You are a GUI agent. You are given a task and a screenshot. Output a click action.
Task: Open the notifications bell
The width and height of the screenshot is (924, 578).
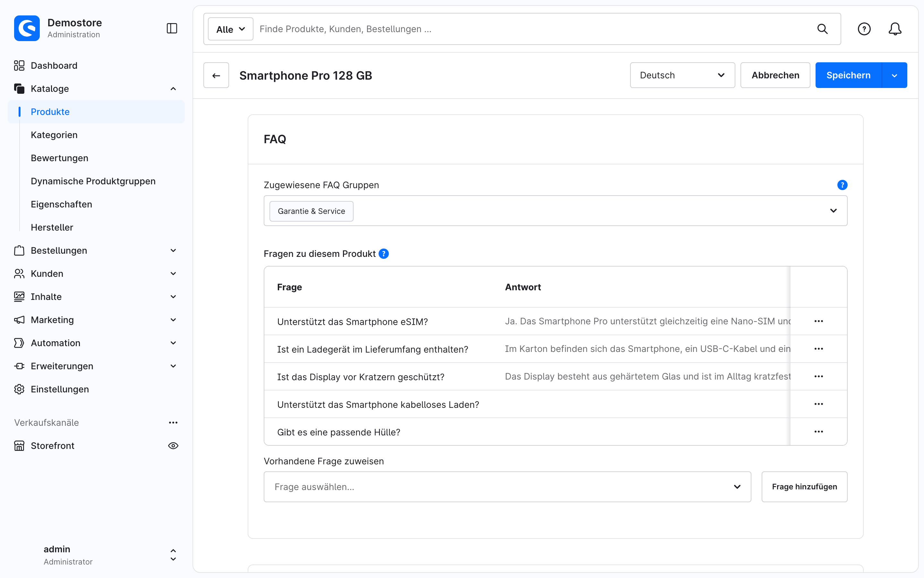(894, 29)
